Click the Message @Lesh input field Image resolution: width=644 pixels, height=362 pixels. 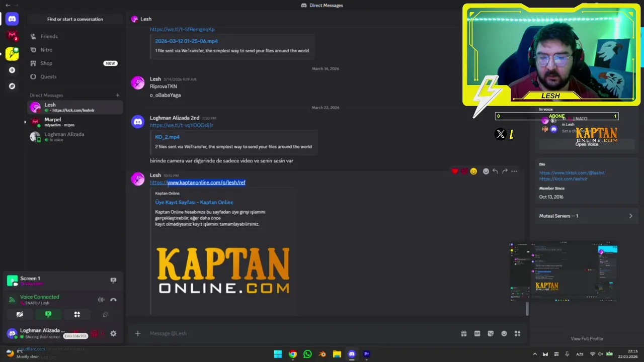(x=302, y=333)
